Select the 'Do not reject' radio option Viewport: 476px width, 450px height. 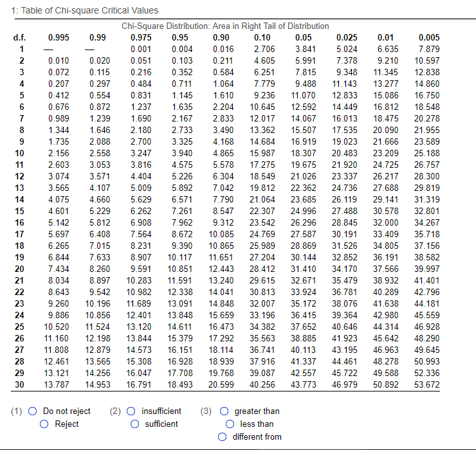pyautogui.click(x=32, y=411)
